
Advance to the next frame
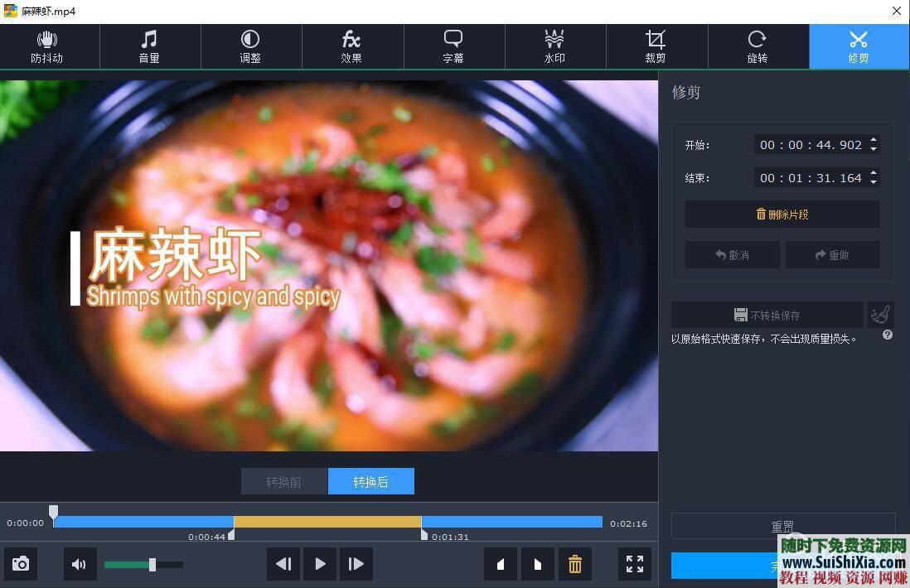356,564
